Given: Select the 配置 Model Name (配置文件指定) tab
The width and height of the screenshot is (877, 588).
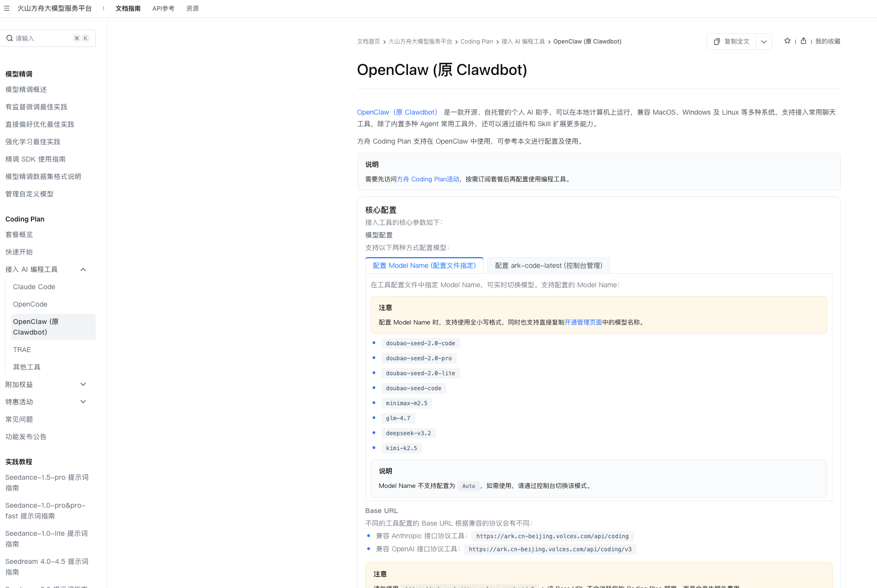Looking at the screenshot, I should point(424,265).
